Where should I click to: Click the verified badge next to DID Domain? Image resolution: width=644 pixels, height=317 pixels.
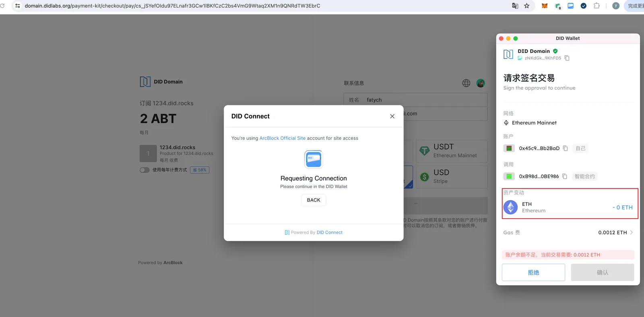555,51
